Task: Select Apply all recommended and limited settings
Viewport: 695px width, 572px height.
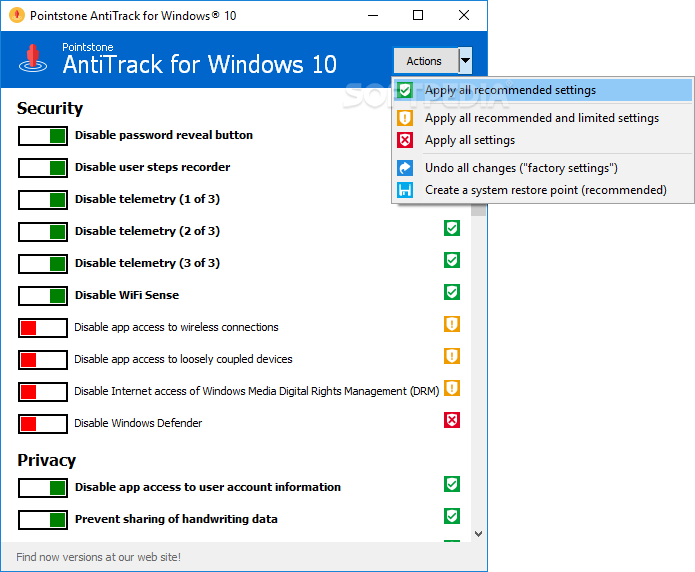Action: pyautogui.click(x=543, y=118)
